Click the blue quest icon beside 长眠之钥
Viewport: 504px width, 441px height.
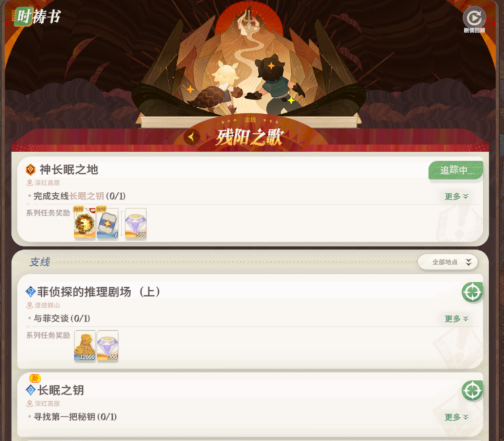[31, 390]
